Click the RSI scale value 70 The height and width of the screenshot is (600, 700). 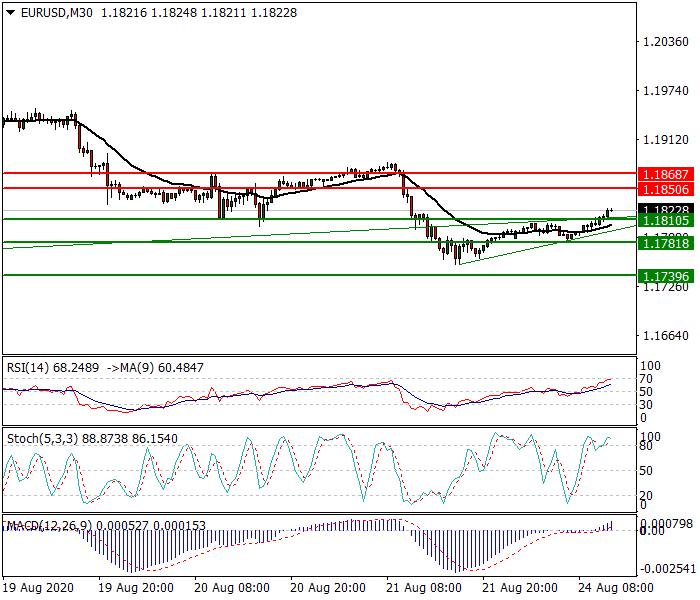coord(646,379)
